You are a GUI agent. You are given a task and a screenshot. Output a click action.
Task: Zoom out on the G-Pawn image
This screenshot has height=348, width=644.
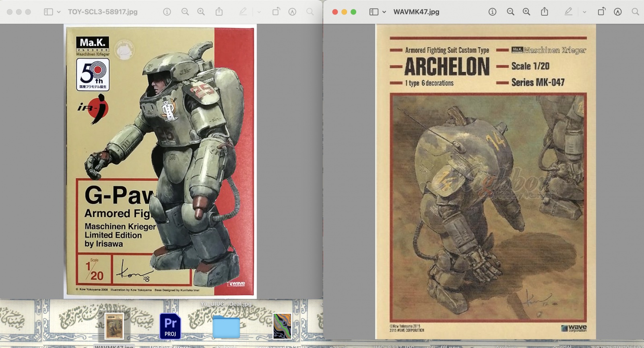tap(185, 12)
